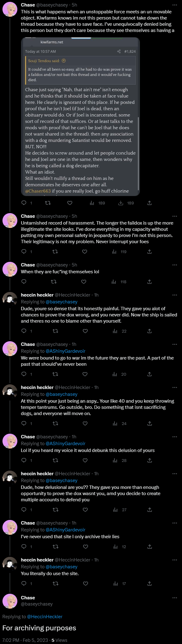Retweet the tweet with the kiwifarms screenshot

coord(48,203)
